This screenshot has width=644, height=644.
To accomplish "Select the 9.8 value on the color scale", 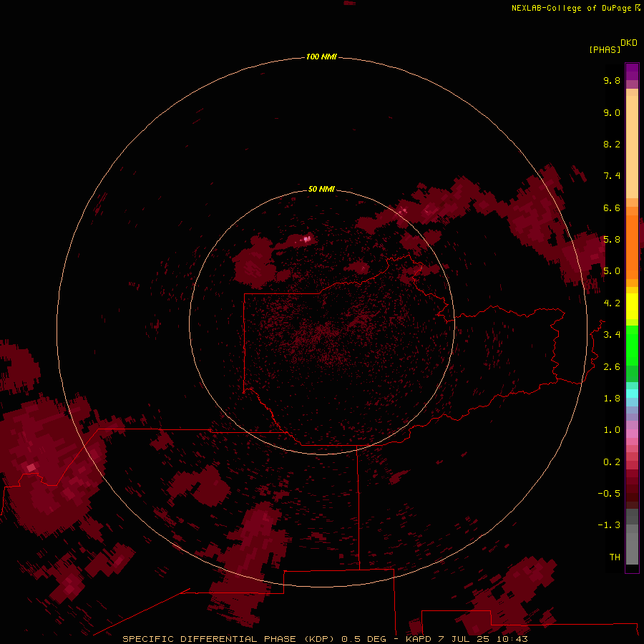I will tap(612, 80).
